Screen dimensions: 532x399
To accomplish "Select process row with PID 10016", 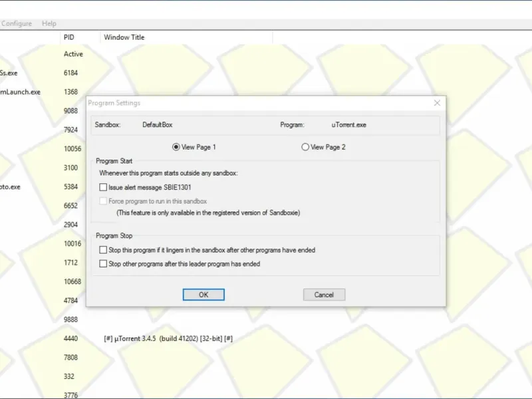I will pyautogui.click(x=72, y=243).
